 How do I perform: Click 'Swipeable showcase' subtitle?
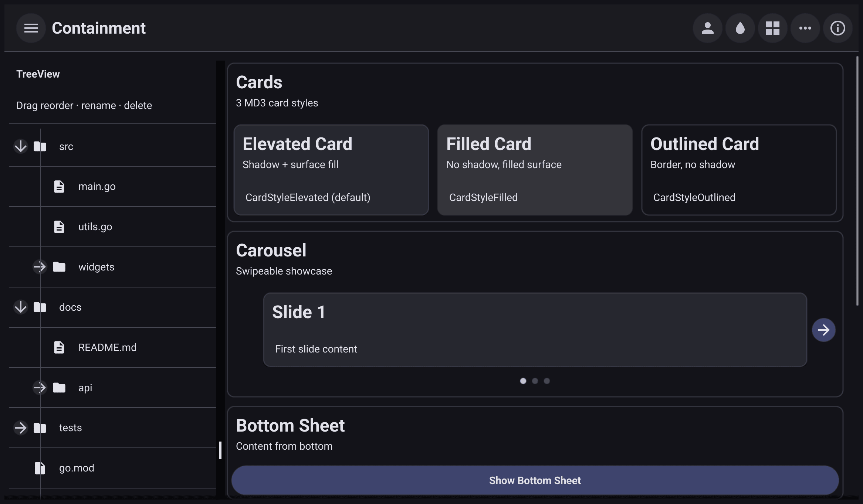pos(284,271)
